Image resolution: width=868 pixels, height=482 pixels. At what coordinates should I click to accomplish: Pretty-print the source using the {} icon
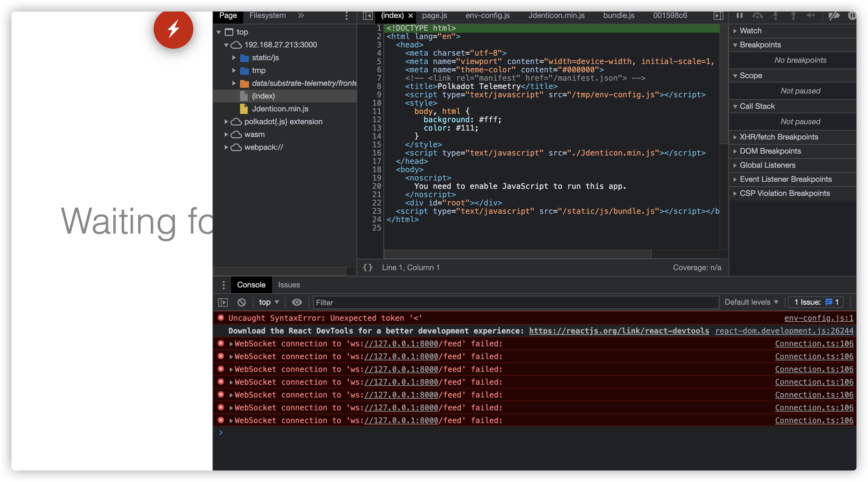coord(368,267)
